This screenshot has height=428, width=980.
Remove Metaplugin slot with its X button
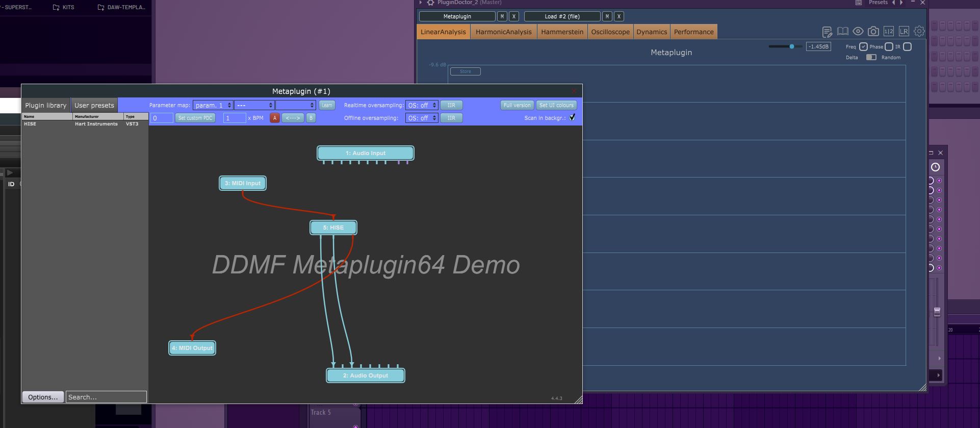pyautogui.click(x=513, y=16)
